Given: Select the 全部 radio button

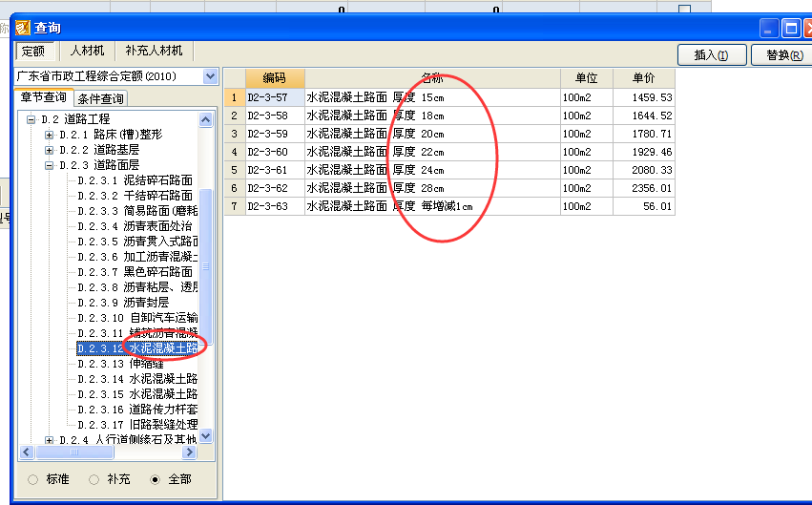Looking at the screenshot, I should coord(155,479).
